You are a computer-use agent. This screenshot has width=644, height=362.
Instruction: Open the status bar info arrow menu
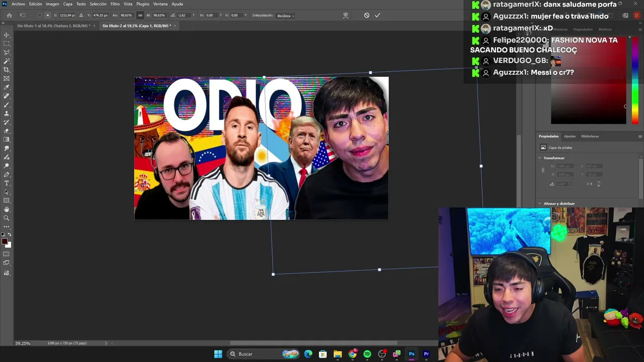106,343
